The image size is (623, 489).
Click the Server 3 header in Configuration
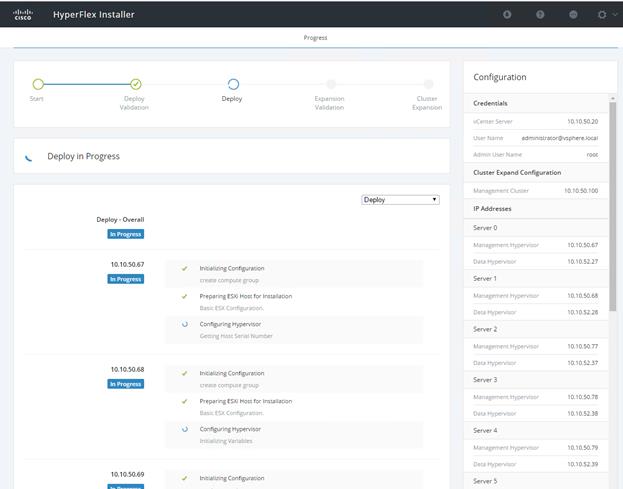point(485,380)
